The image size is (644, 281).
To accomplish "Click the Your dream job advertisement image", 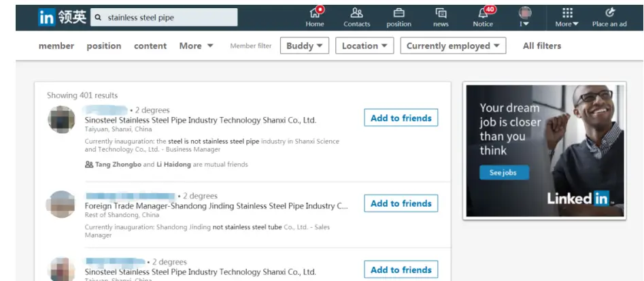I will [545, 151].
